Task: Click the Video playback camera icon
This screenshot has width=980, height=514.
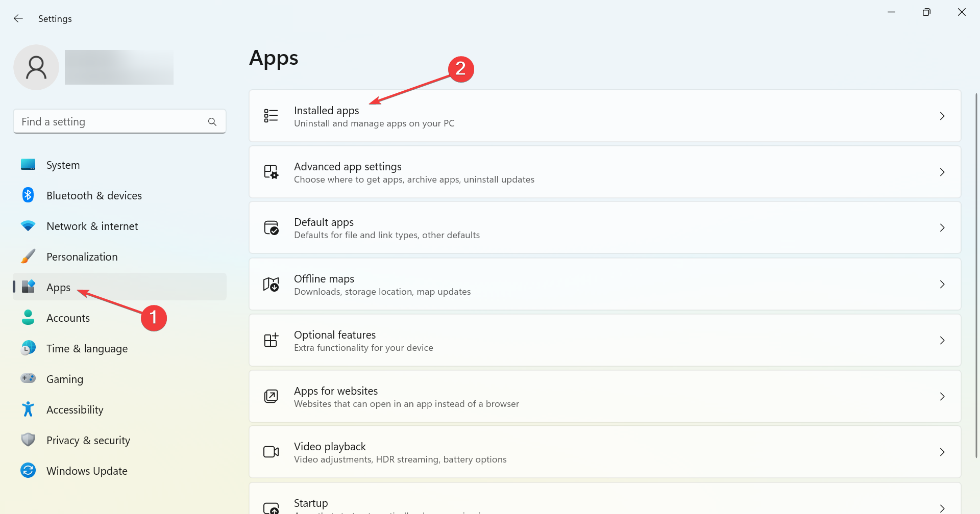Action: [x=271, y=452]
